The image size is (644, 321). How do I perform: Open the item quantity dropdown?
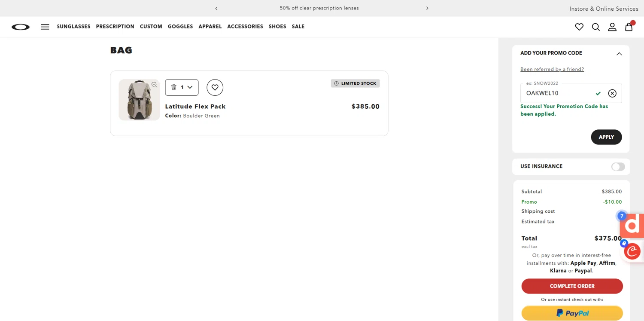pos(182,87)
